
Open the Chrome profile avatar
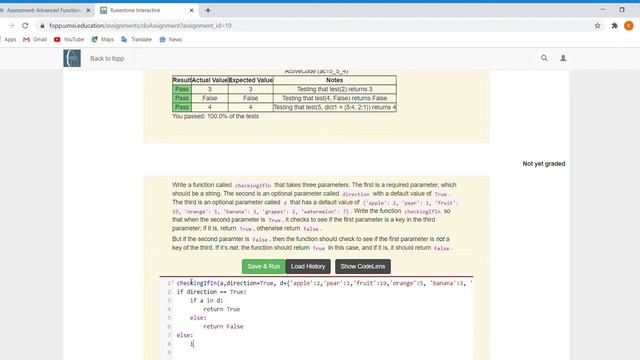coord(629,25)
